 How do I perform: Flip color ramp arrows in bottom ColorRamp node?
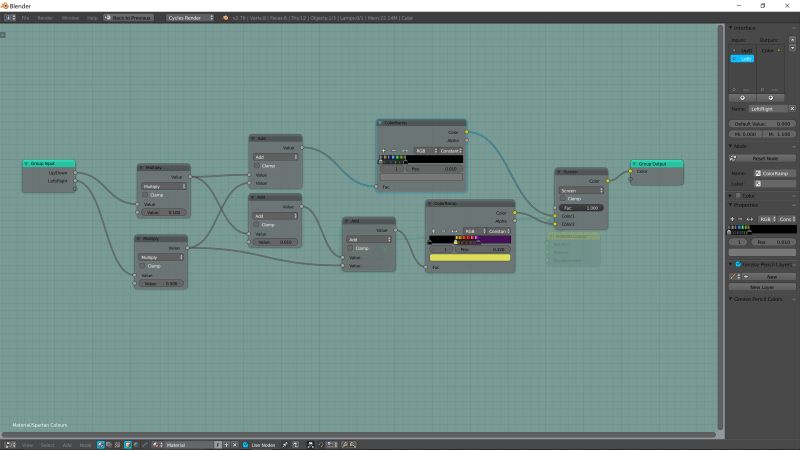[454, 231]
